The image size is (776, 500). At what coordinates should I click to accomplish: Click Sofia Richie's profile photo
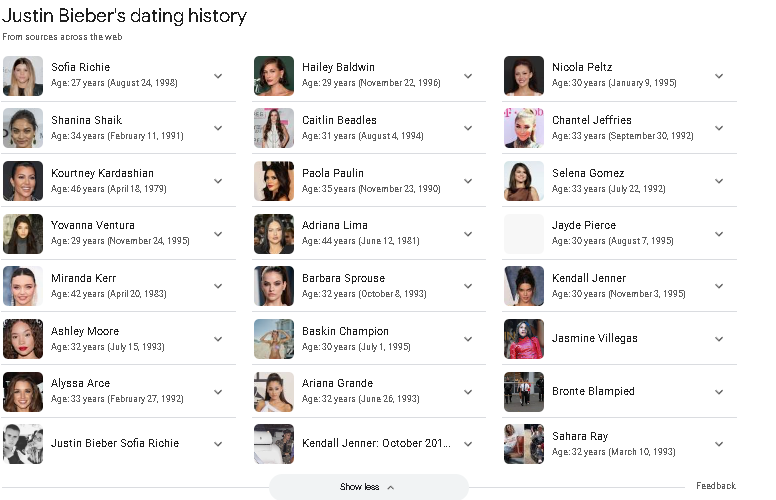[x=23, y=76]
